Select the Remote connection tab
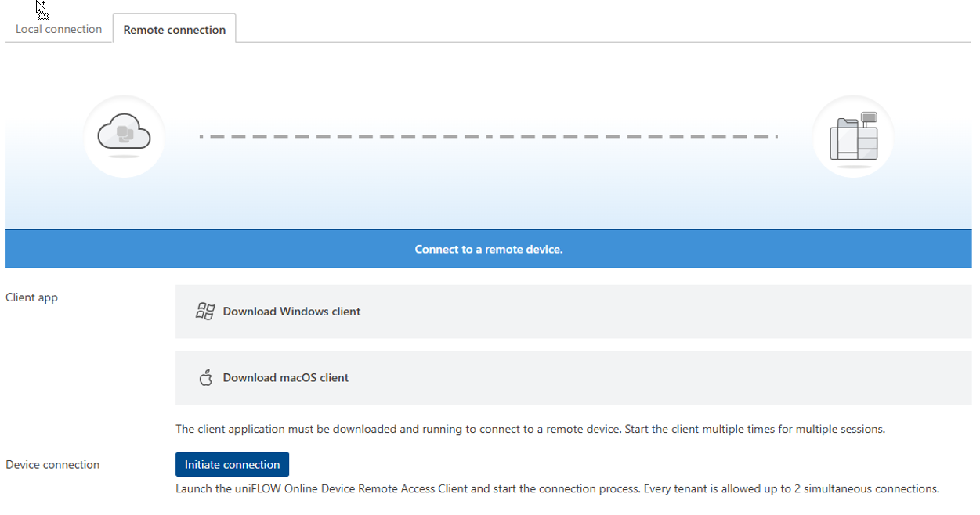The width and height of the screenshot is (980, 515). (174, 30)
